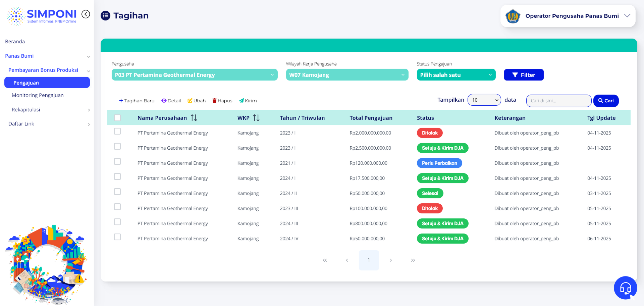Tick the 2024 / II row checkbox

click(x=117, y=192)
